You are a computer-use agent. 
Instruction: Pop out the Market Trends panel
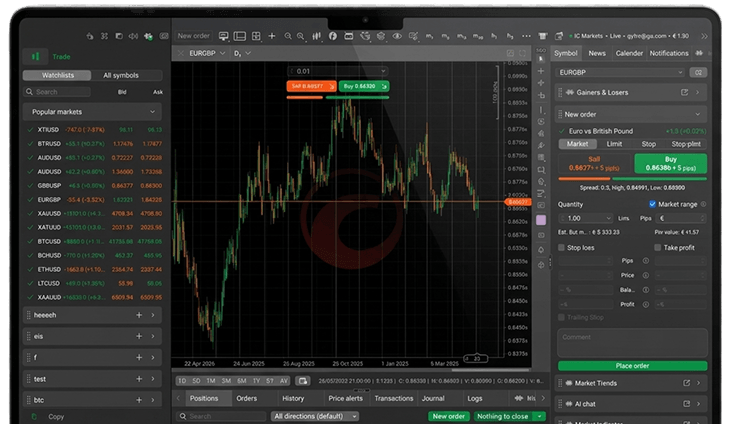[x=686, y=383]
